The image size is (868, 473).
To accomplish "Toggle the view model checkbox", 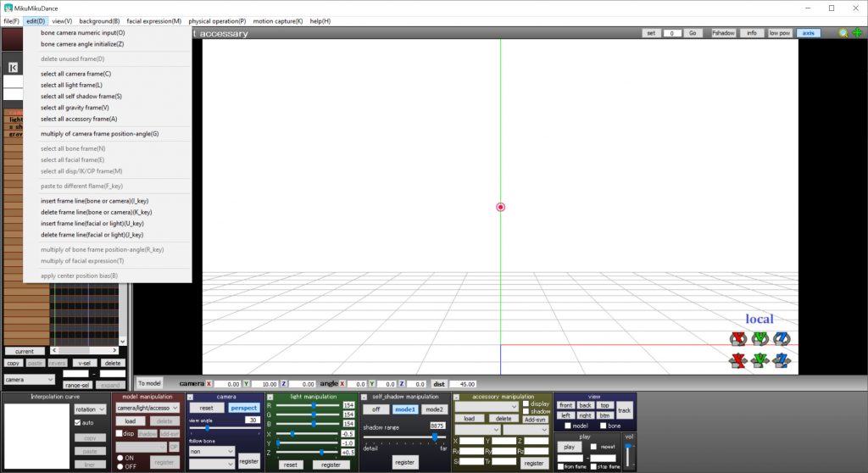I will pos(567,426).
